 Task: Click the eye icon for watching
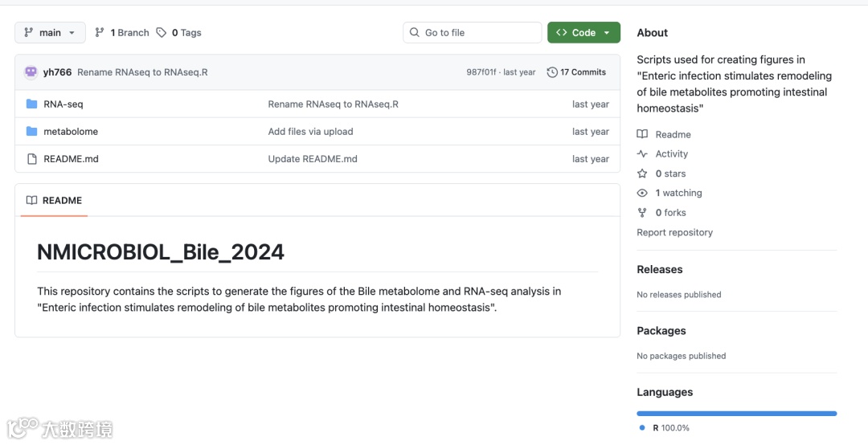coord(642,193)
